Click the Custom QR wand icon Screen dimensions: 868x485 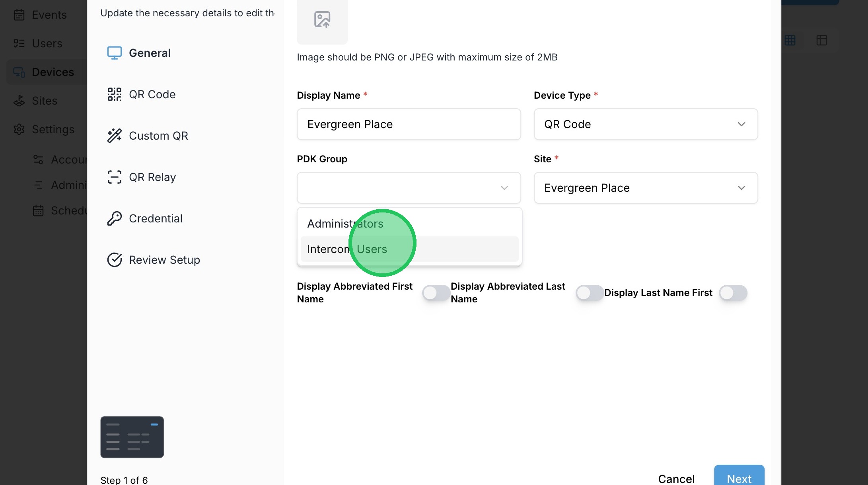pos(114,136)
